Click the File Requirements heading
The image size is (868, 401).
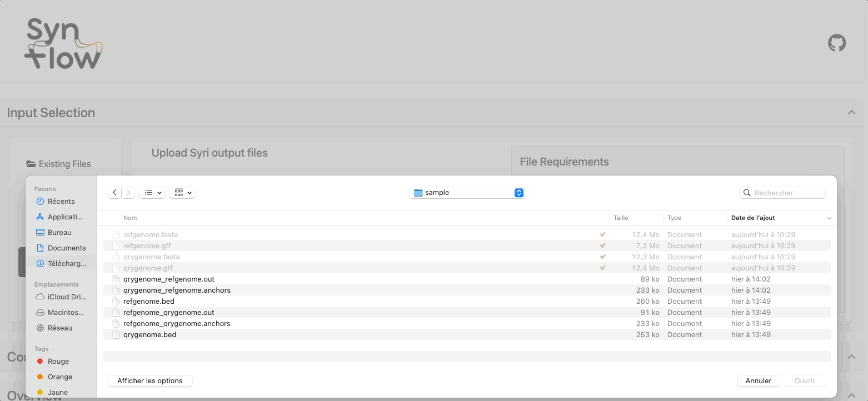[x=564, y=162]
